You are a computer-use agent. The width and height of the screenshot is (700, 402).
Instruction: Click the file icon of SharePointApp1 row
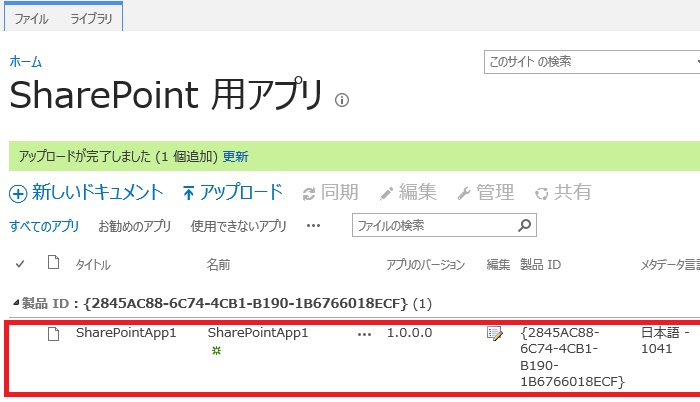54,334
